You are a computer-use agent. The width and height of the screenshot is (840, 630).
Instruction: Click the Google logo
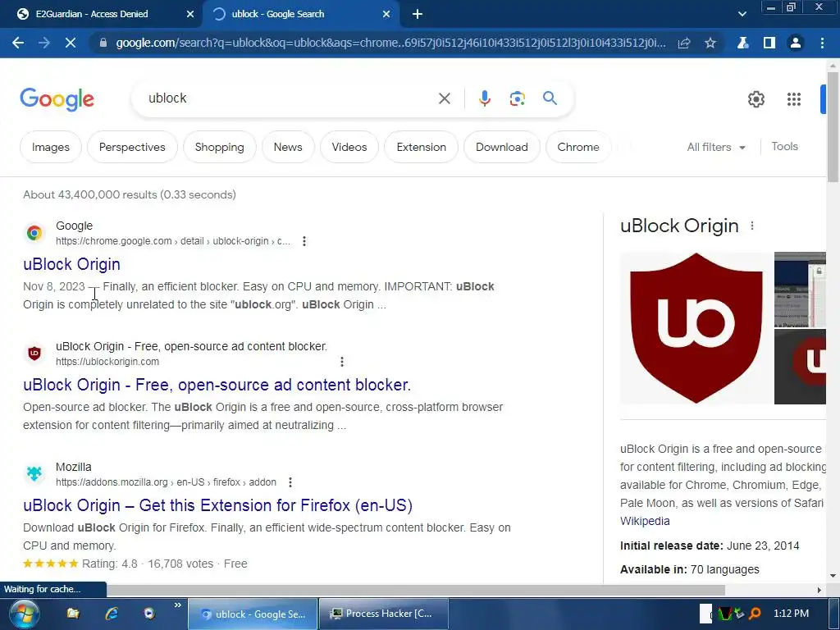tap(57, 99)
